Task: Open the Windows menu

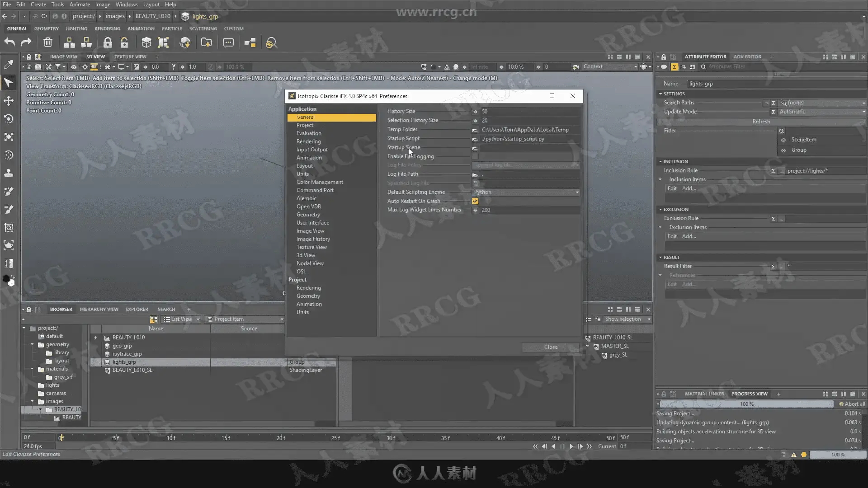Action: tap(127, 5)
